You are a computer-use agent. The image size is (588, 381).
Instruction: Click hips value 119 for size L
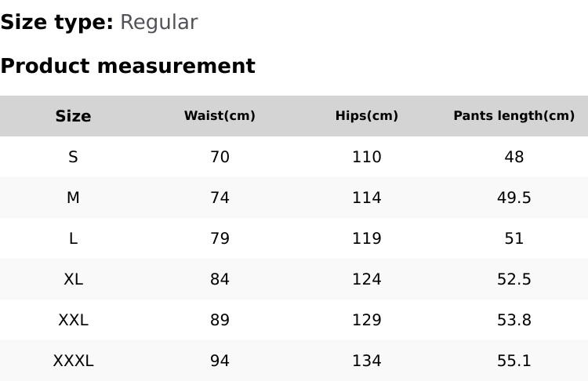(366, 238)
